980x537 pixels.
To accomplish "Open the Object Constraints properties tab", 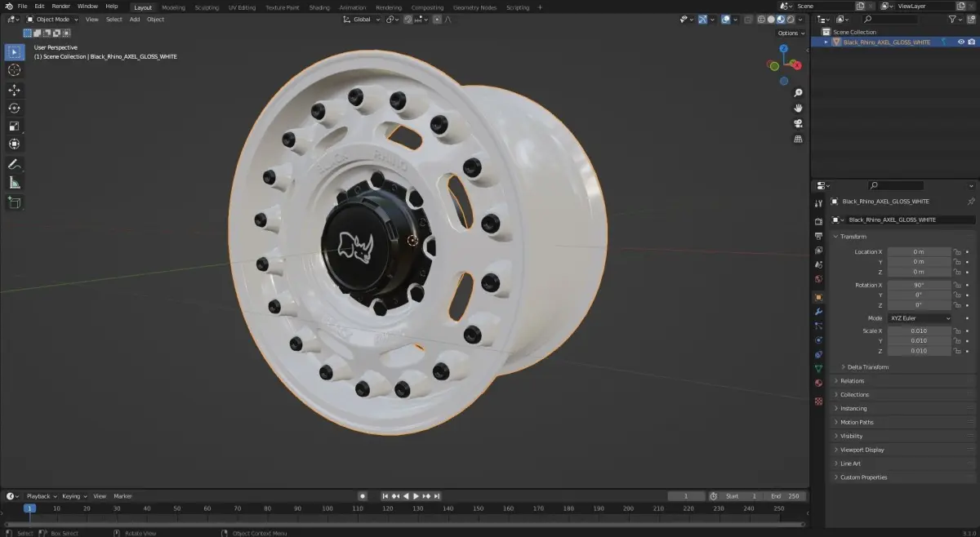I will click(818, 355).
